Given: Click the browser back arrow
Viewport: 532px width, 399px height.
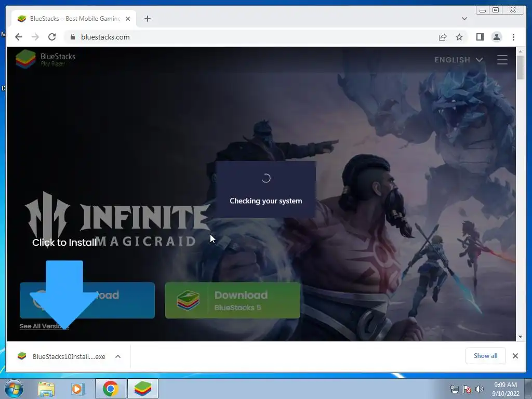Looking at the screenshot, I should click(x=19, y=37).
